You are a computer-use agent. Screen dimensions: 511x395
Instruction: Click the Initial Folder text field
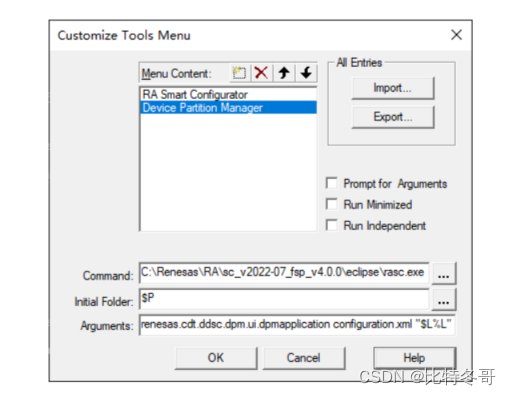click(284, 299)
